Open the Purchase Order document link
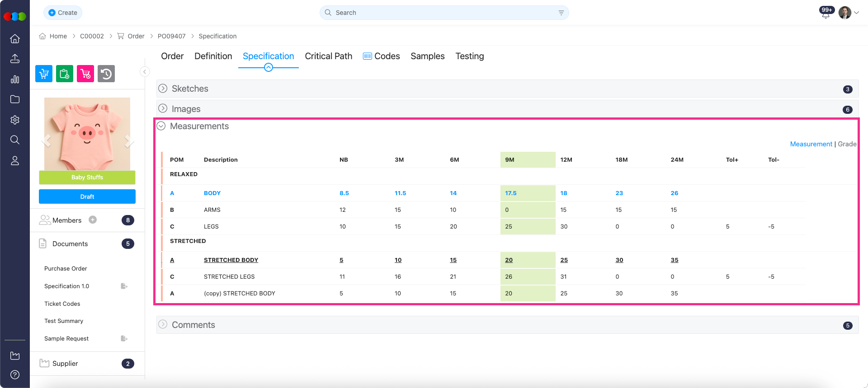 coord(66,268)
